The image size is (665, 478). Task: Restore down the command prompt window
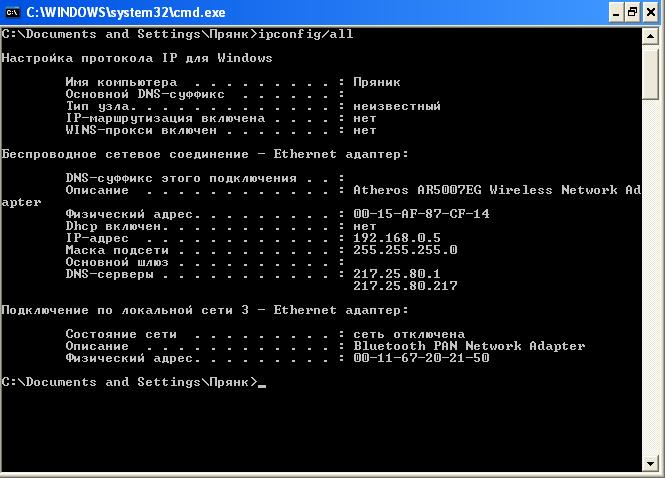632,12
